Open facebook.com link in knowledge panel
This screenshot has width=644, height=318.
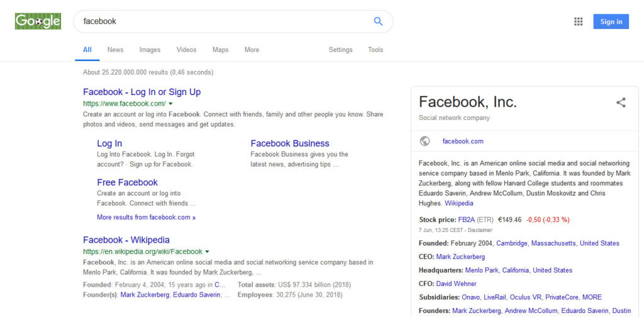click(463, 141)
